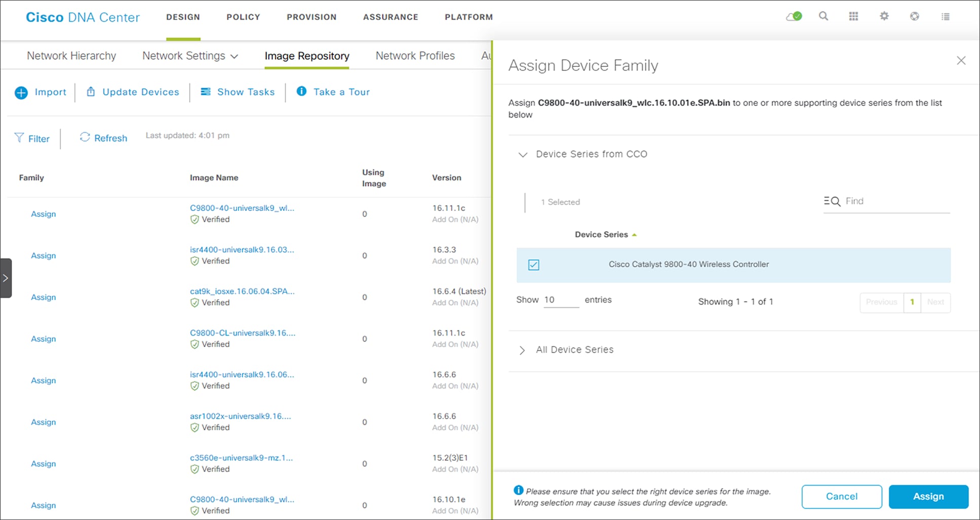Click Take a Tour link
Image resolution: width=980 pixels, height=520 pixels.
pos(341,92)
